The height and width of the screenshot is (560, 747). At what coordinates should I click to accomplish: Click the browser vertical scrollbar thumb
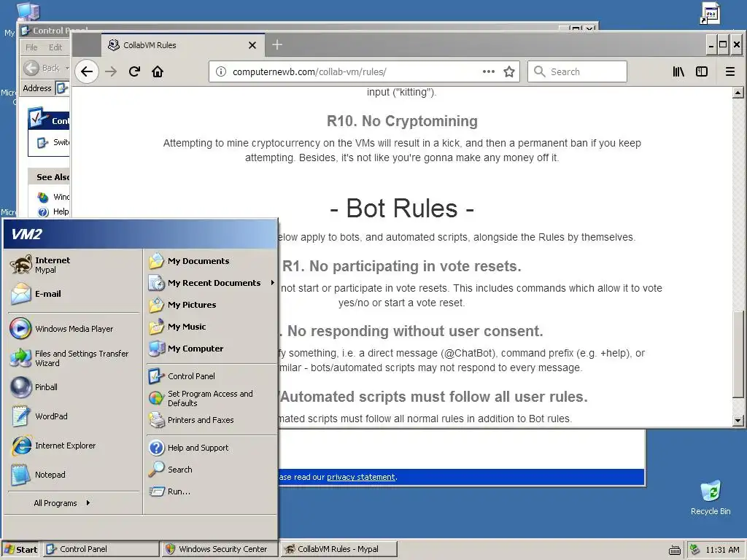[x=738, y=354]
